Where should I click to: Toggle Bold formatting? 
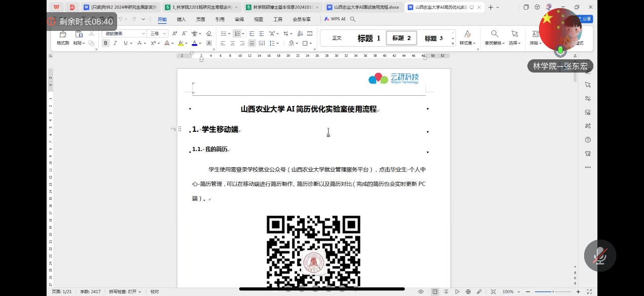click(x=105, y=43)
